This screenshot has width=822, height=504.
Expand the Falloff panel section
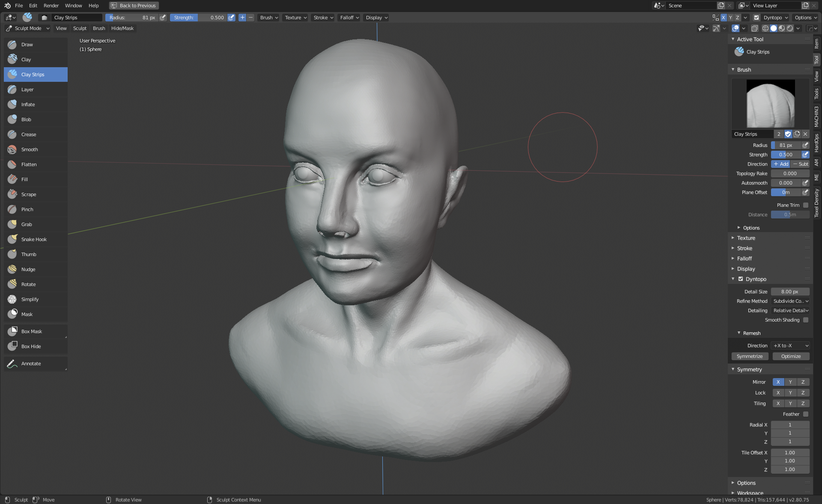744,259
